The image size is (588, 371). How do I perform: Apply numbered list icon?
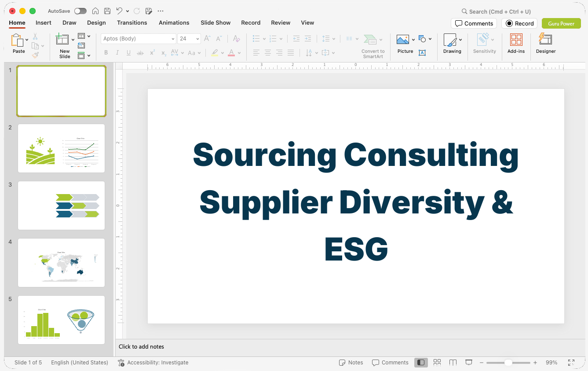tap(273, 39)
